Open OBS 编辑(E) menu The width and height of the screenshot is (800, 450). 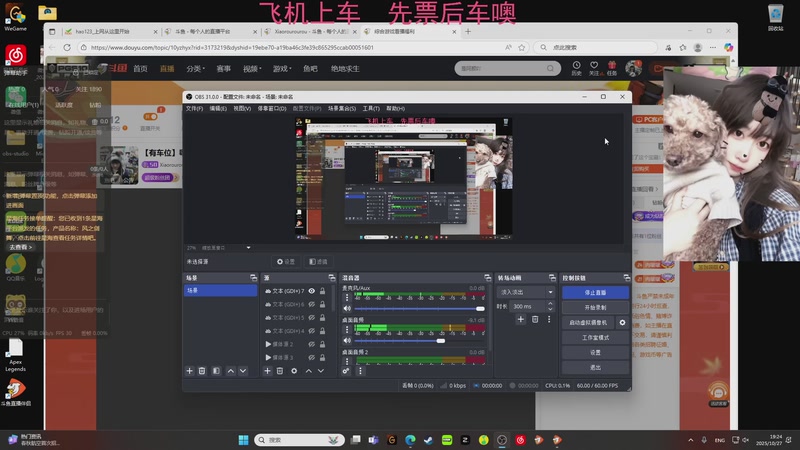click(218, 108)
